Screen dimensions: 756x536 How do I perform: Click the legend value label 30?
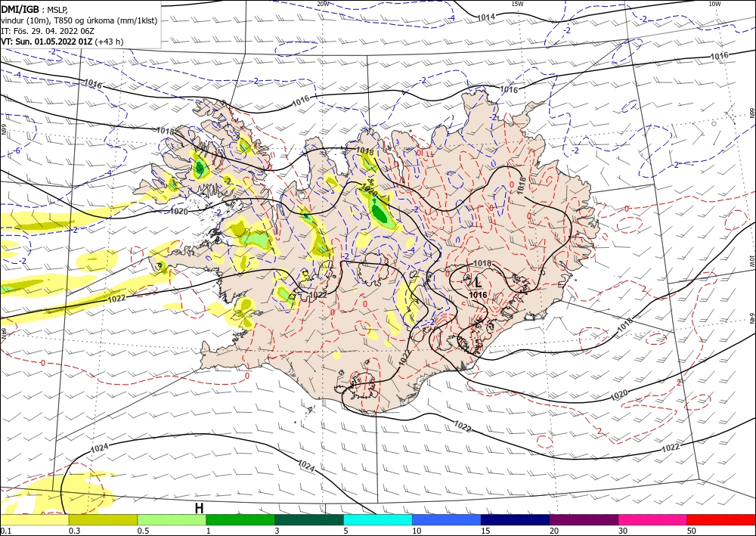[x=623, y=531]
